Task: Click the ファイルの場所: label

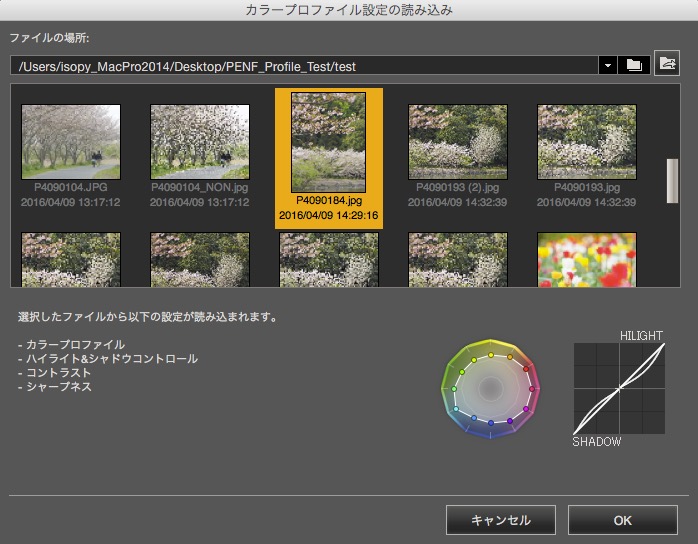Action: click(x=49, y=38)
